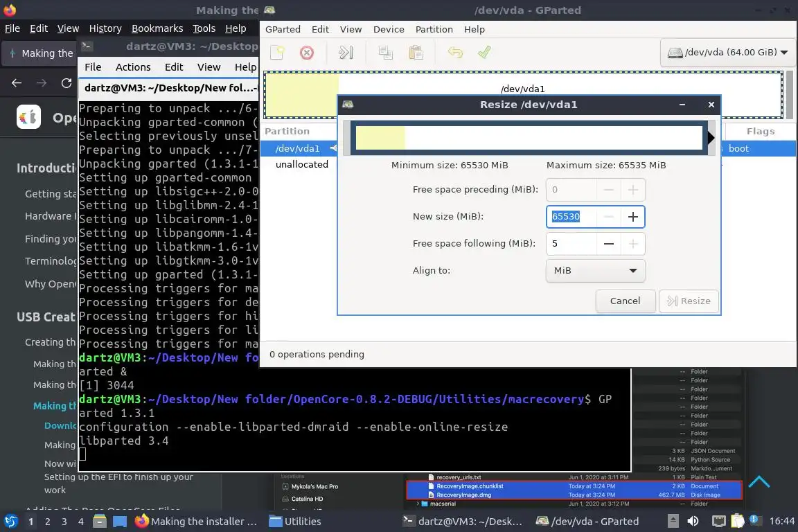Click Cancel in Resize dialog
The image size is (798, 532).
[x=625, y=301]
